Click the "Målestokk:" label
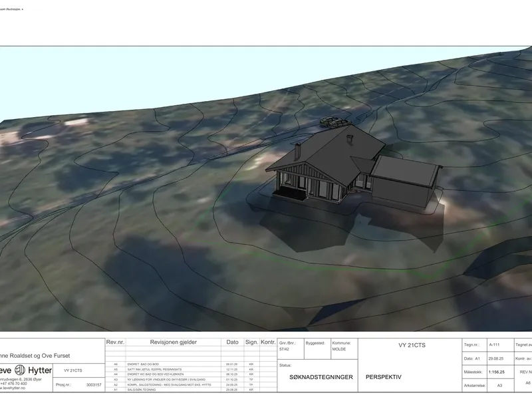 point(473,372)
